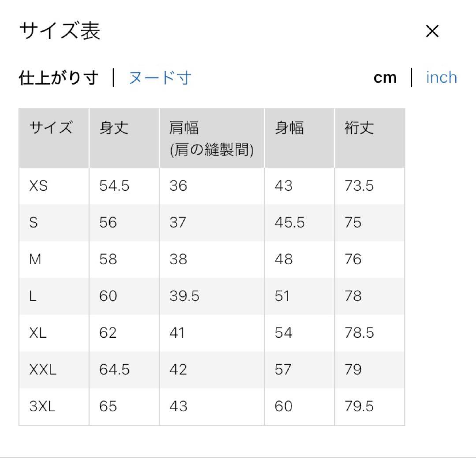Click the サイズ表 title heading
Image resolution: width=476 pixels, height=458 pixels.
[x=60, y=31]
